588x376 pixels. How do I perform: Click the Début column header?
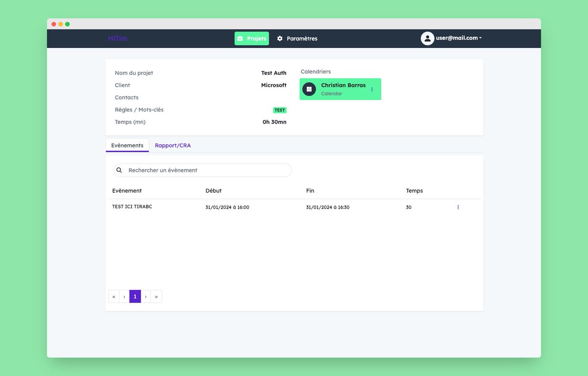[x=214, y=191]
